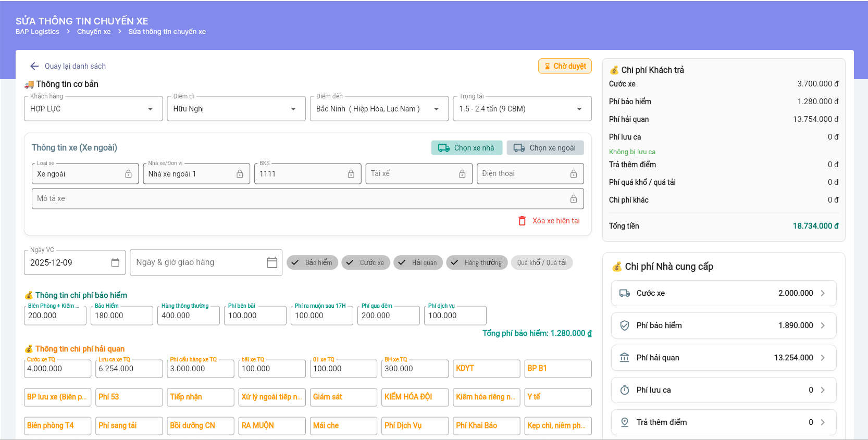Click calendar icon in Ngày VC field
This screenshot has width=868, height=440.
point(115,262)
